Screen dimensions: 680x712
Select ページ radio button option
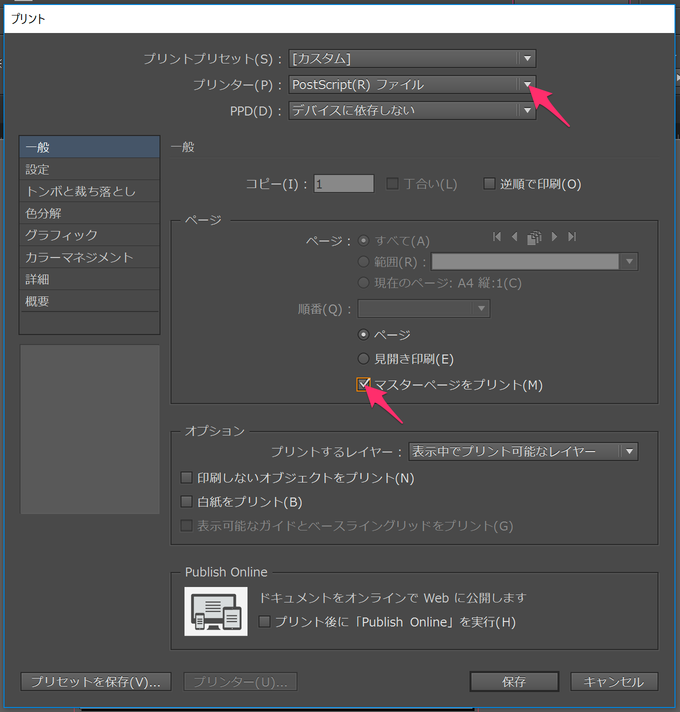coord(363,335)
